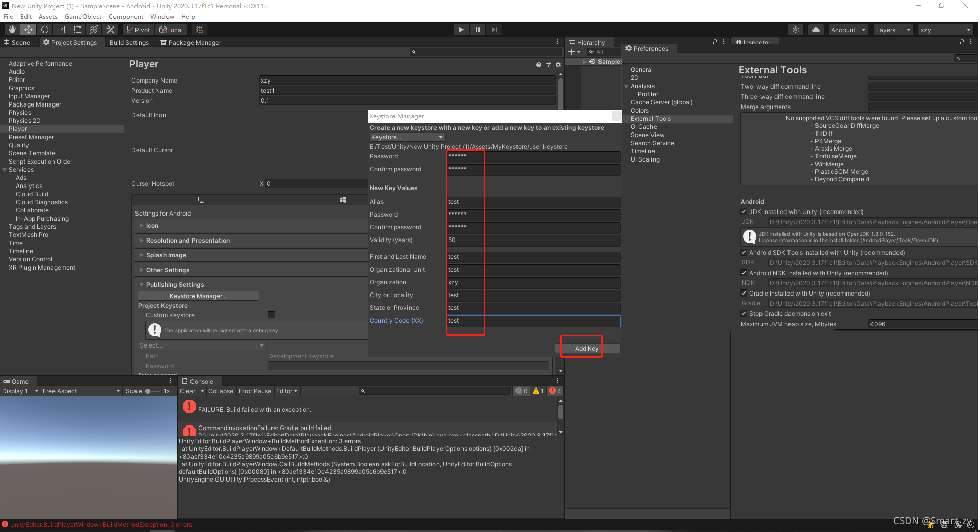Open the Component menu

[x=126, y=16]
